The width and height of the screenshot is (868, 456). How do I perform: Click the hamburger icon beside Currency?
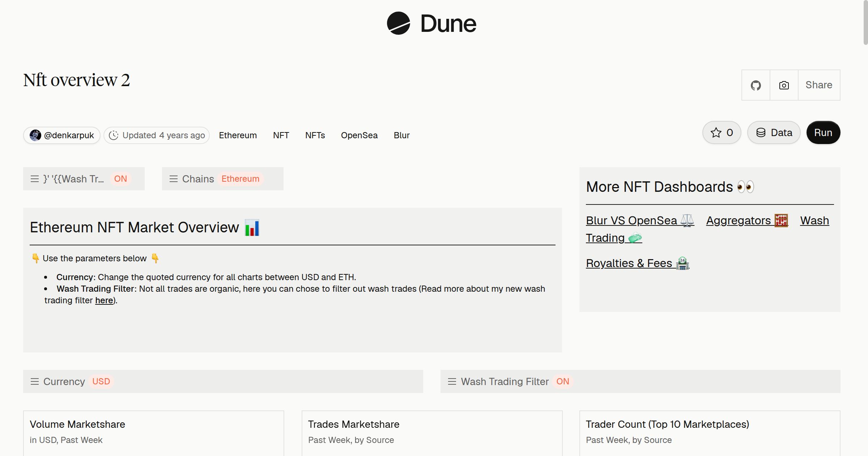click(35, 381)
